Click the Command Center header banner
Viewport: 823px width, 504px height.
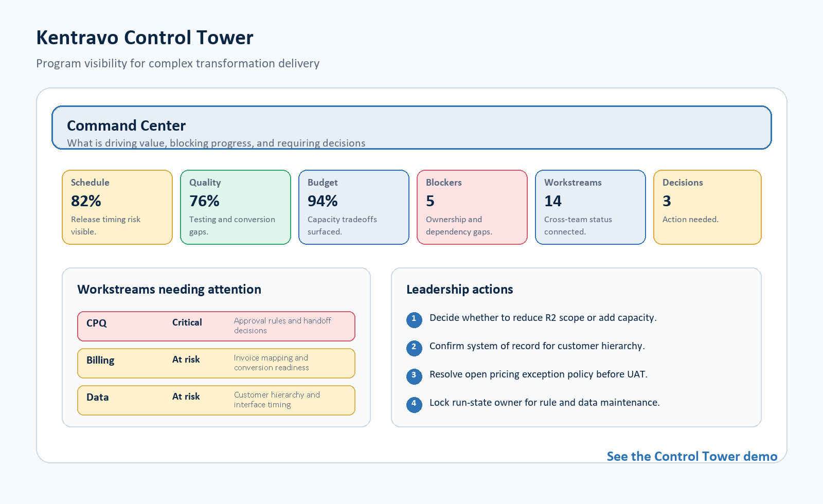pos(411,128)
